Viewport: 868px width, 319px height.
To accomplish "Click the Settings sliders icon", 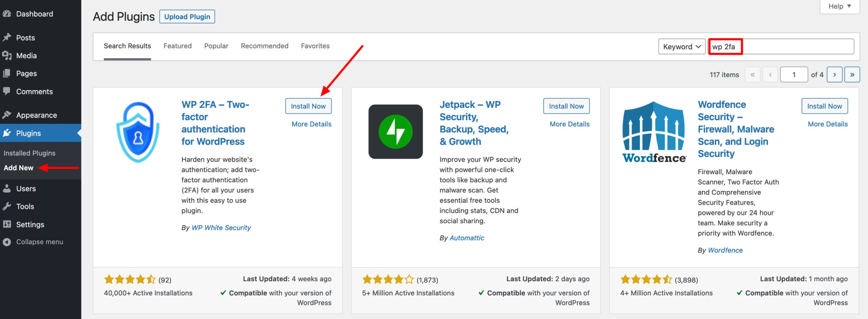I will point(6,224).
